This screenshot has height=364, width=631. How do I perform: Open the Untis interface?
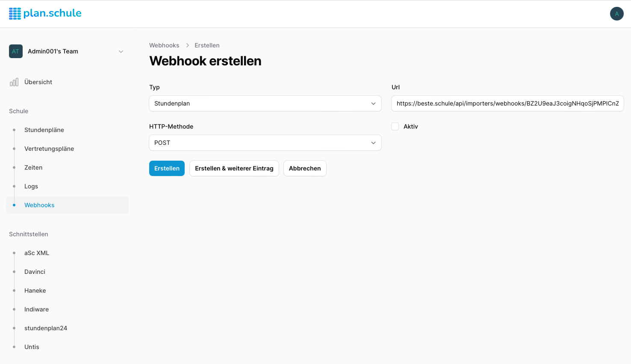[x=67, y=347]
